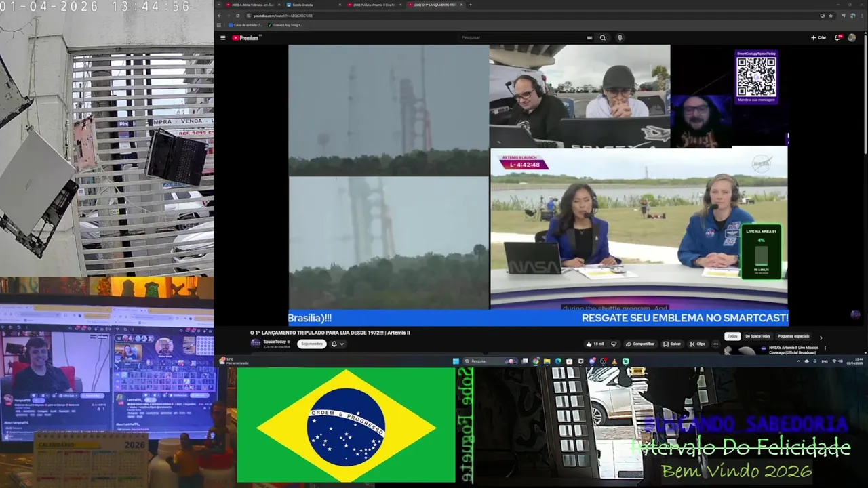Click the Compartilhar share button
This screenshot has height=488, width=868.
tap(640, 344)
